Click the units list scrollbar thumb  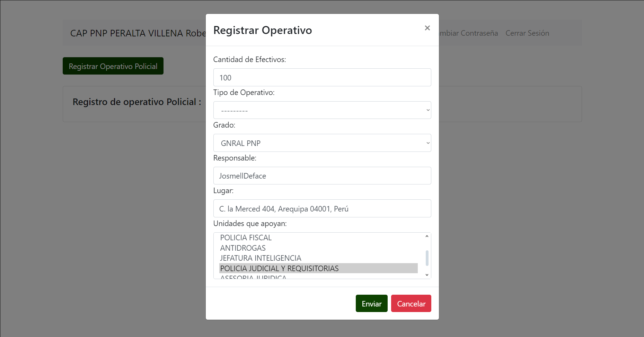[427, 258]
